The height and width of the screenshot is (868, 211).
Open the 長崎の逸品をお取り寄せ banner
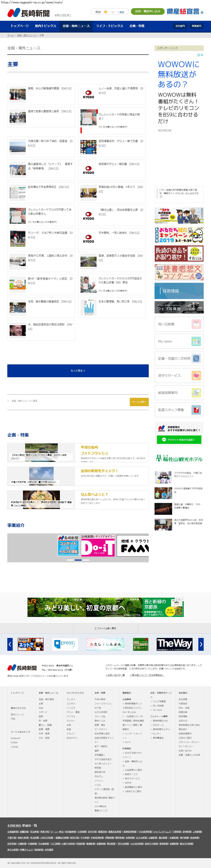click(x=179, y=253)
